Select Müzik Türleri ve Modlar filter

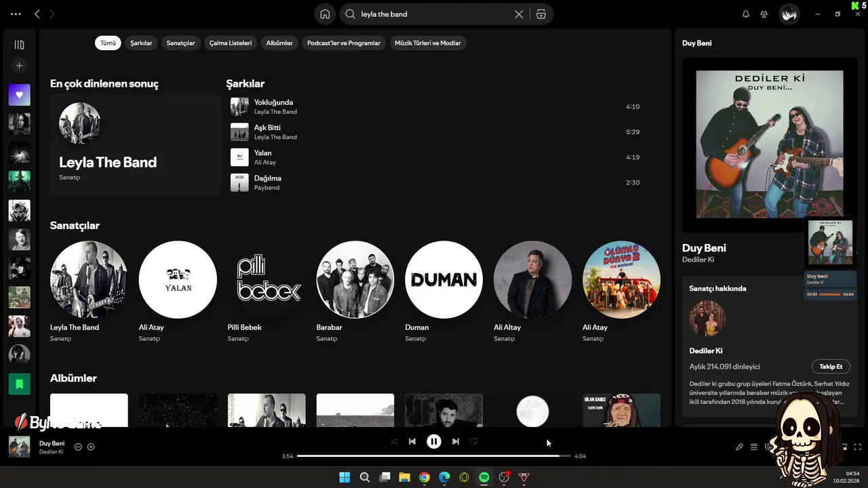428,43
